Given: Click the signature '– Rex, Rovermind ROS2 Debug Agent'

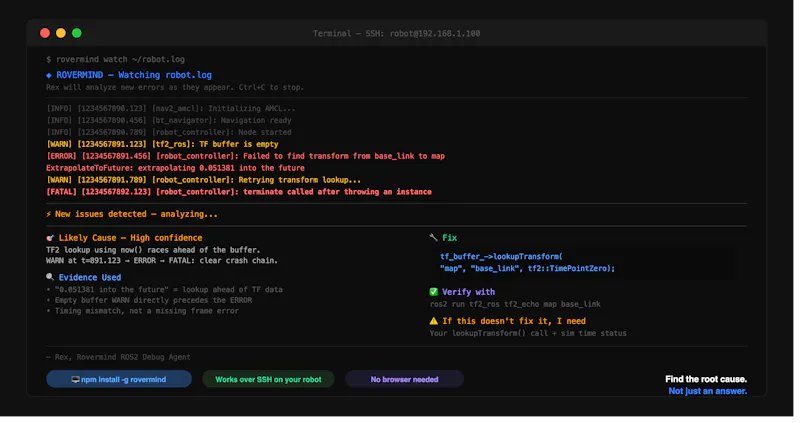Looking at the screenshot, I should click(x=118, y=358).
